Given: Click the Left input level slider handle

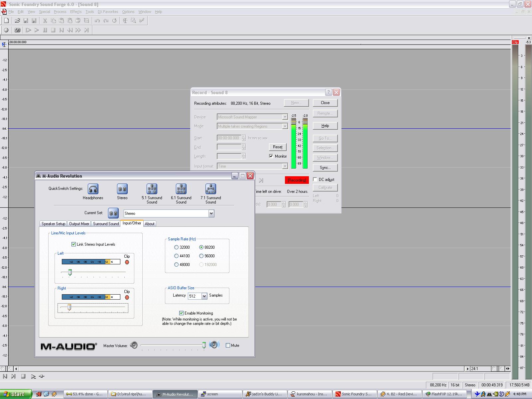Looking at the screenshot, I should click(70, 273).
